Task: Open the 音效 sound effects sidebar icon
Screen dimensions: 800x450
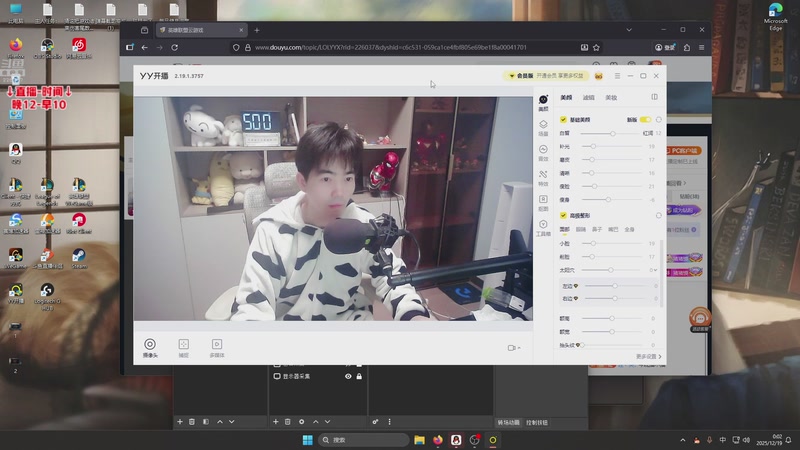Action: pyautogui.click(x=543, y=153)
